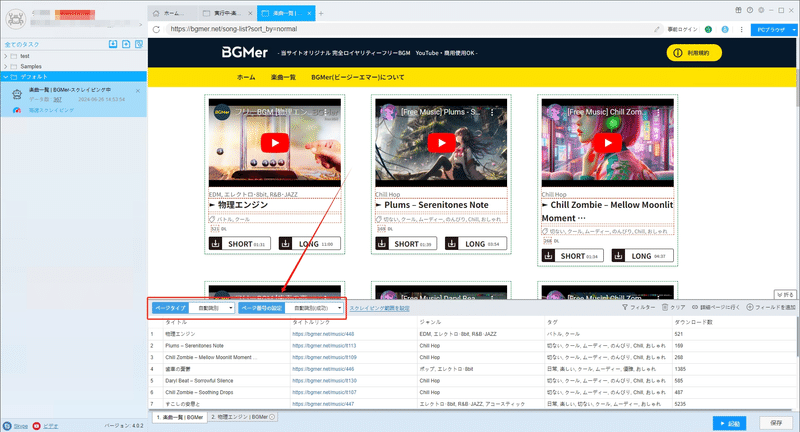Click BGMer(ビージーエマー)について menu item

point(358,78)
